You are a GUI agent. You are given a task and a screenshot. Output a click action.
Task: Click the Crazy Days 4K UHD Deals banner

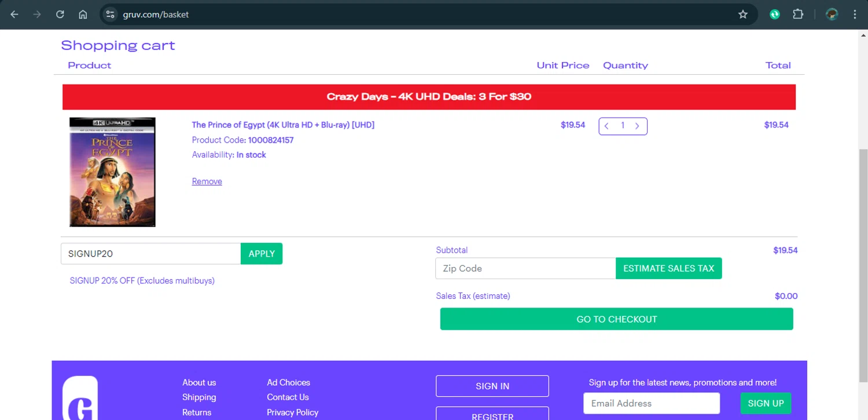tap(429, 97)
